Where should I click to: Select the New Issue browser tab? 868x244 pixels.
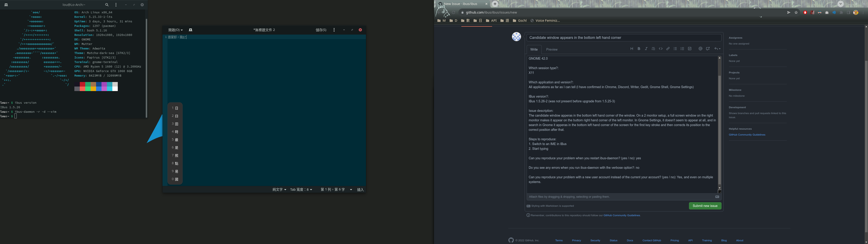(461, 4)
